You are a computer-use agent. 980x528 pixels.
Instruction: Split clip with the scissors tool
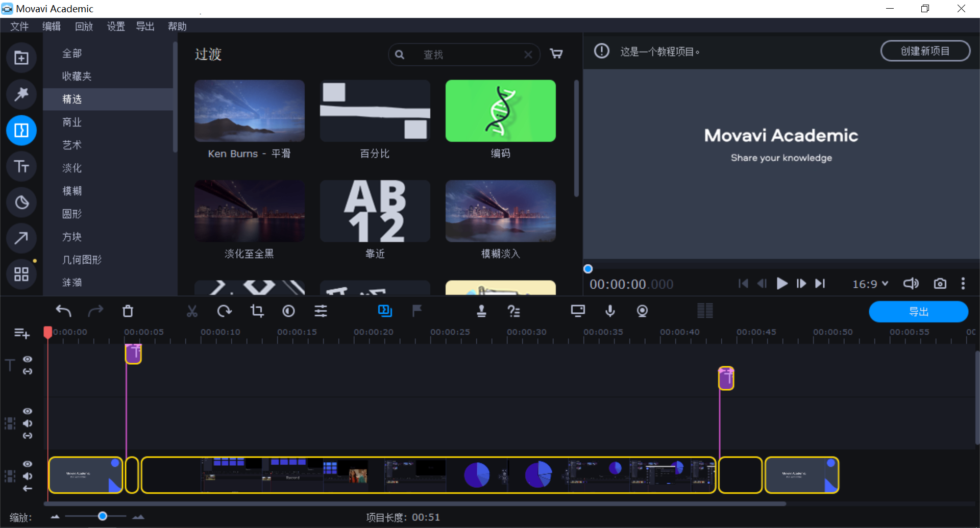pyautogui.click(x=192, y=311)
